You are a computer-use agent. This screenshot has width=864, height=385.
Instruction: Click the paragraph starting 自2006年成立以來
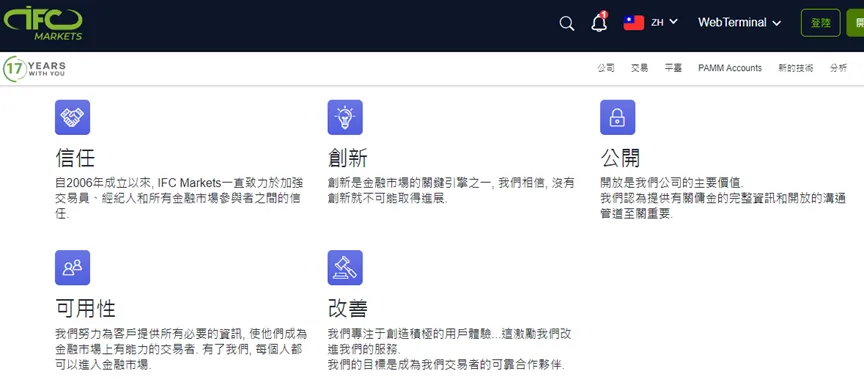179,198
